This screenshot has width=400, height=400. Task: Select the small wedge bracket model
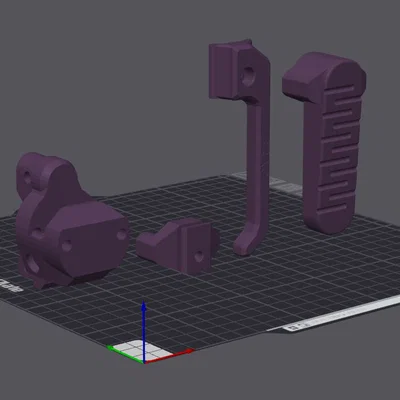pos(178,246)
